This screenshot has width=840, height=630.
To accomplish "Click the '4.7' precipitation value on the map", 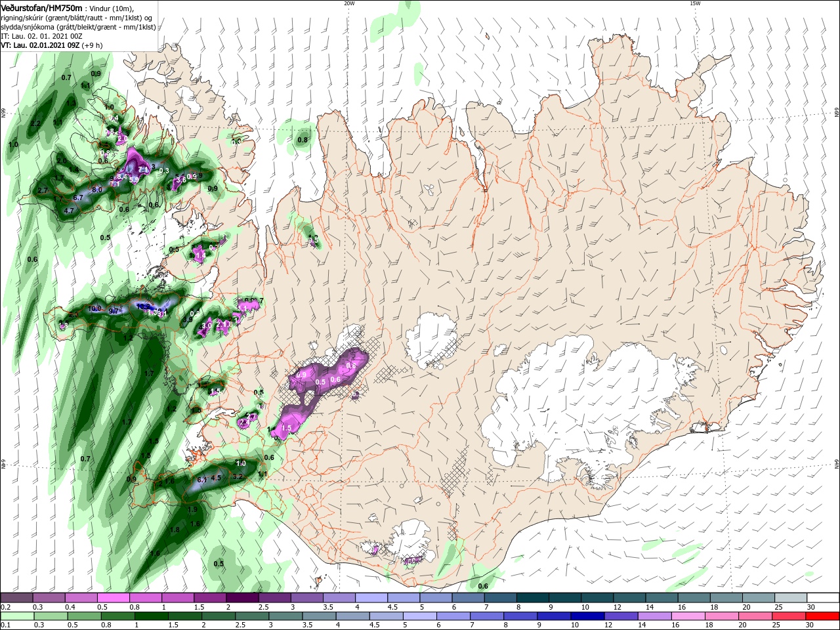I will pyautogui.click(x=69, y=211).
